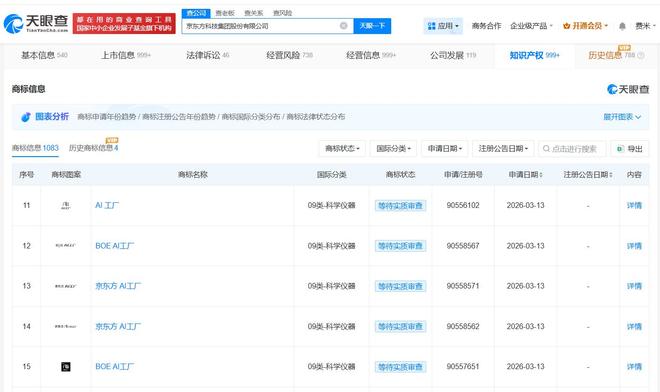Screen dimensions: 660x392
Task: Go to 基本信息 tab
Action: pos(44,55)
